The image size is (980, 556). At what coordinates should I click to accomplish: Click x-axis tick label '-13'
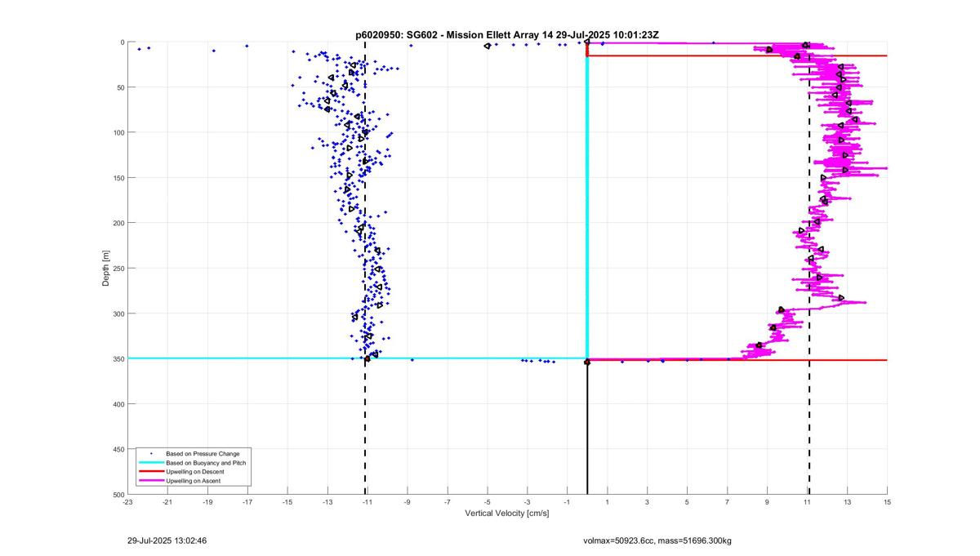[327, 502]
